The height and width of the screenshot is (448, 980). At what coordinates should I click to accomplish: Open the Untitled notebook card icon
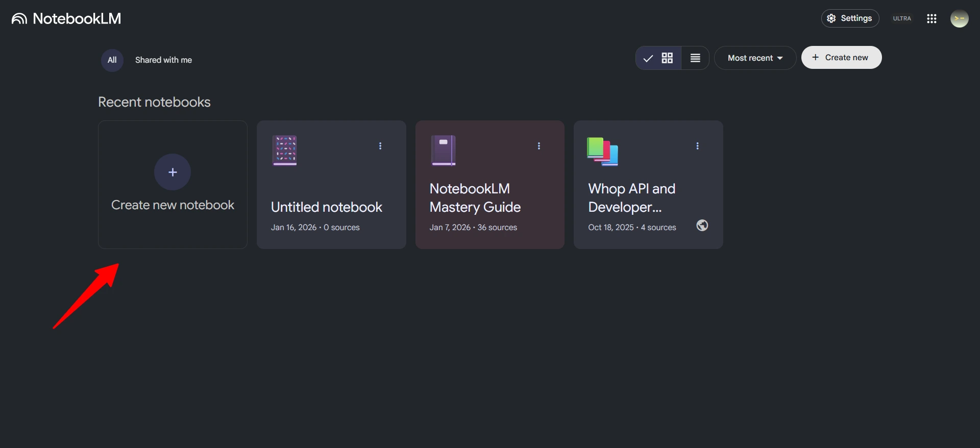pos(285,151)
